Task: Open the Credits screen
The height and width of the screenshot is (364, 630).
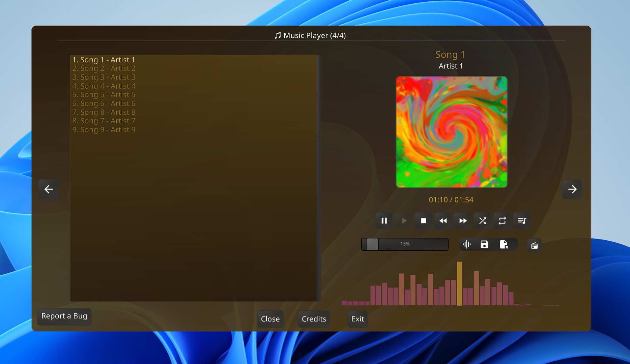Action: coord(314,319)
